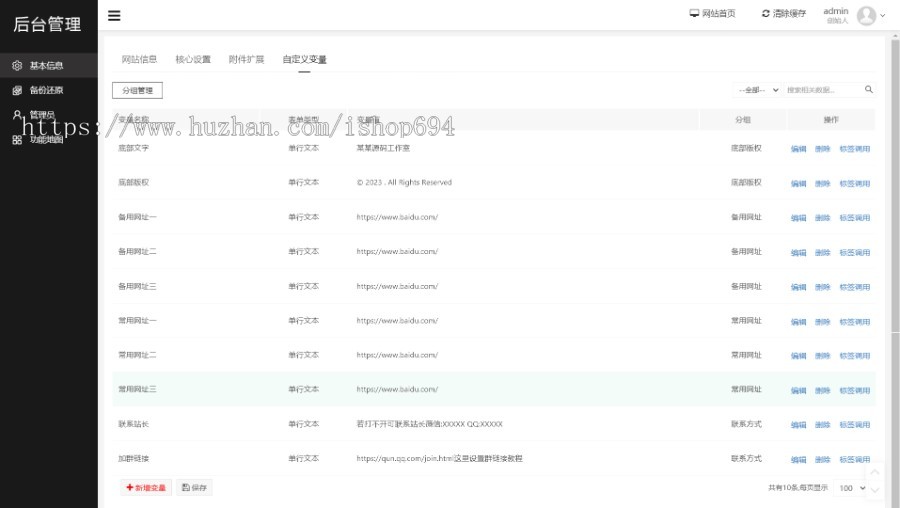The width and height of the screenshot is (900, 508).
Task: Click the scroll-to-top arrow button
Action: (874, 472)
